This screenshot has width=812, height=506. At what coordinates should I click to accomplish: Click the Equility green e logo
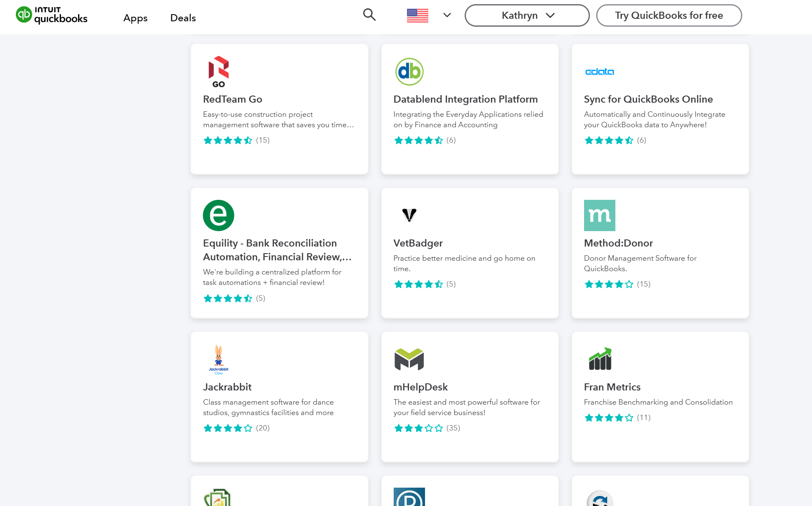tap(218, 215)
